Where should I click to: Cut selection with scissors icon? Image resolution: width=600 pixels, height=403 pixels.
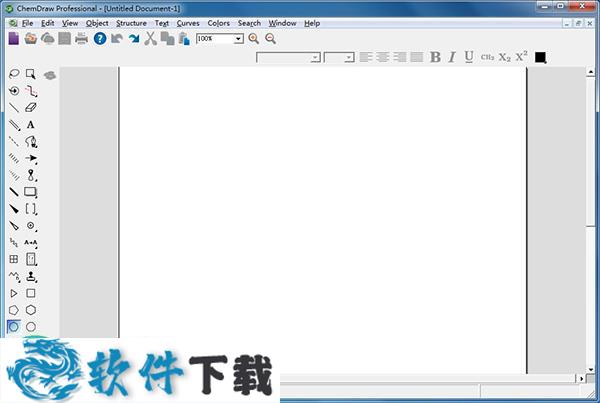[x=150, y=39]
